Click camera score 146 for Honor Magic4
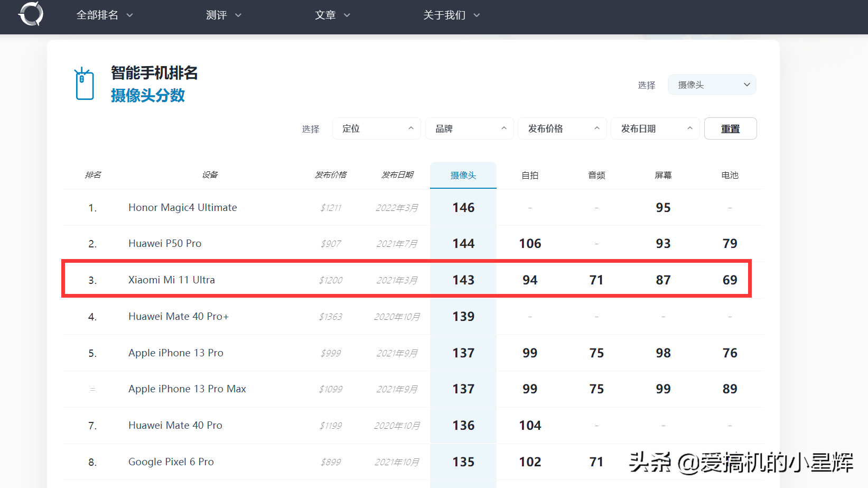The width and height of the screenshot is (868, 488). point(463,207)
